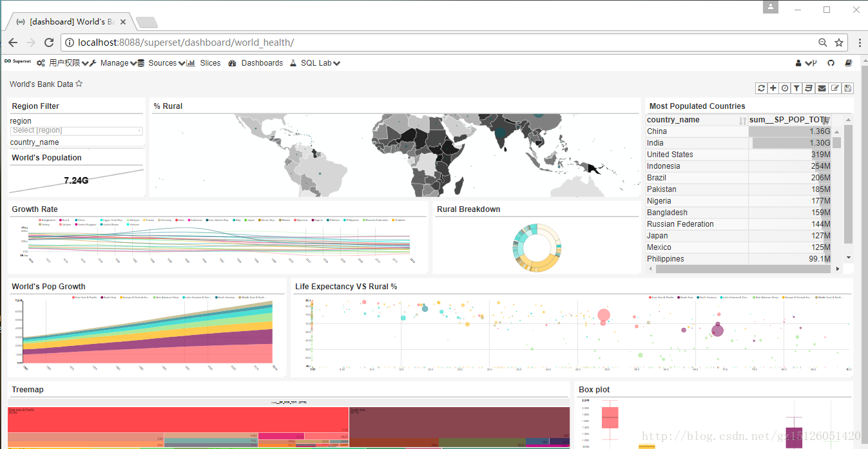868x449 pixels.
Task: Open the Dashboards menu item
Action: [x=262, y=63]
